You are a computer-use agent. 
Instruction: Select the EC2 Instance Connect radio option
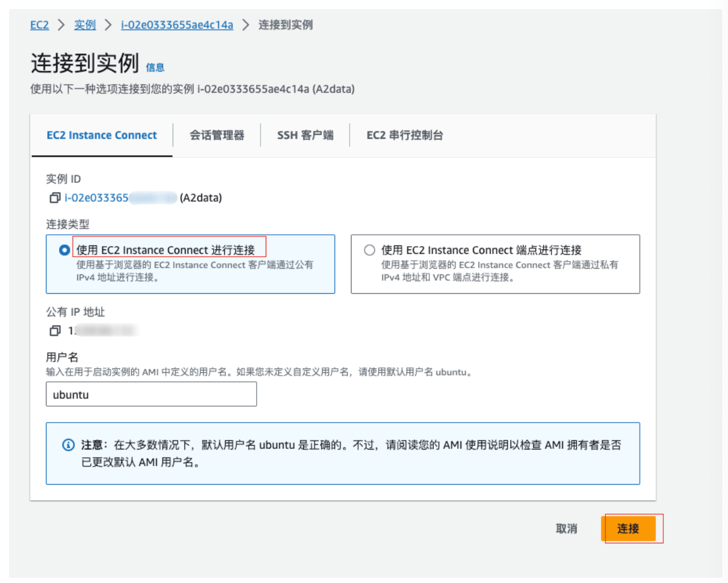tap(65, 250)
